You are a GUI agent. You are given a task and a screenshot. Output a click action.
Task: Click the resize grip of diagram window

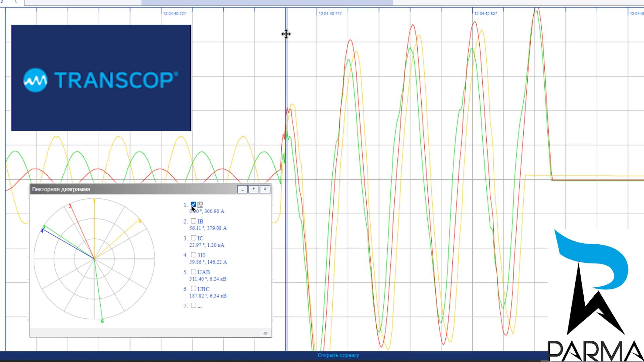point(265,333)
